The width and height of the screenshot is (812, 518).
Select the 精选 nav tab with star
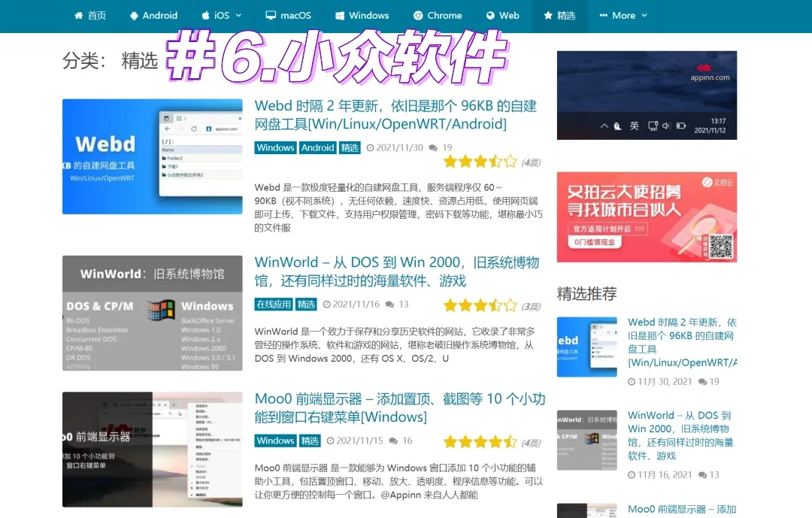coord(559,16)
